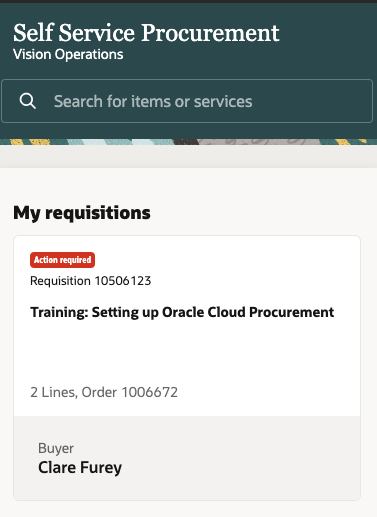
Task: Click the word Requisition on the card
Action: tap(60, 281)
